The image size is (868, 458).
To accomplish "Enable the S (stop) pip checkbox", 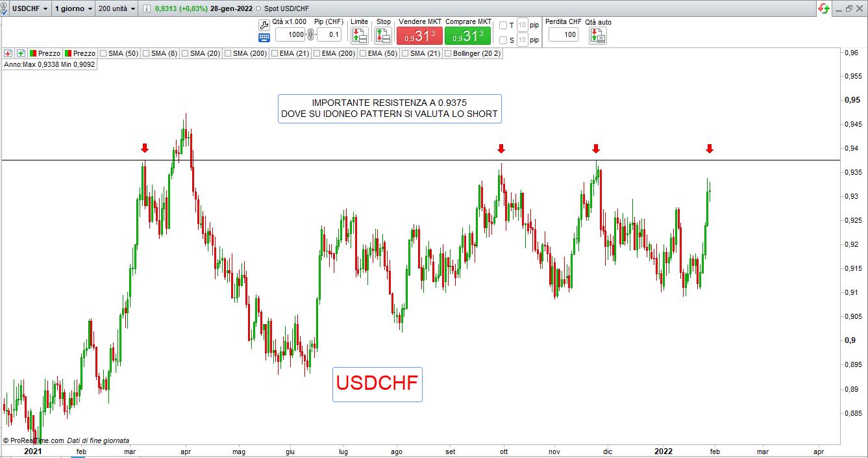I will [503, 40].
